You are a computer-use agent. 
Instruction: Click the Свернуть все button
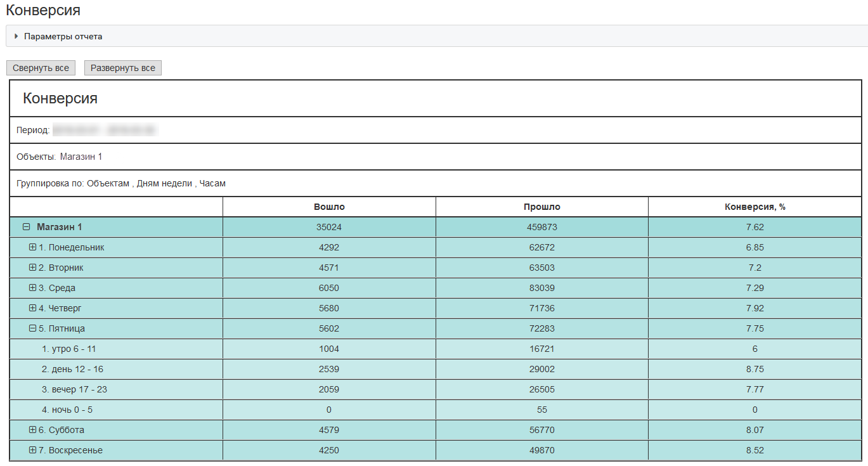[41, 68]
